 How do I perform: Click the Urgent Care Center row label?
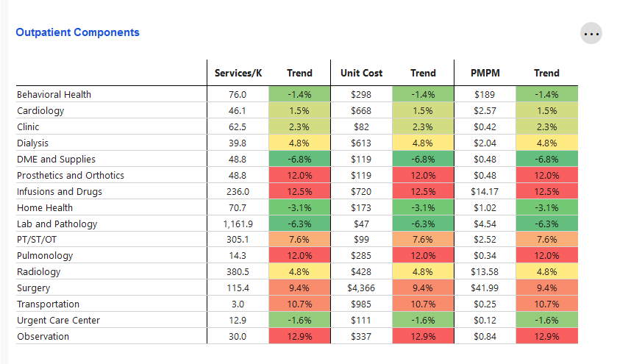point(58,321)
